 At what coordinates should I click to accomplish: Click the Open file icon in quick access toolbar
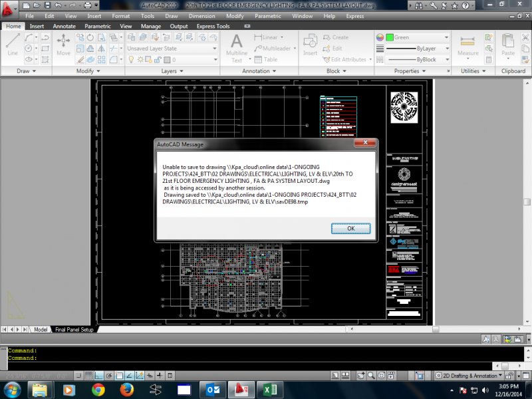[x=37, y=5]
